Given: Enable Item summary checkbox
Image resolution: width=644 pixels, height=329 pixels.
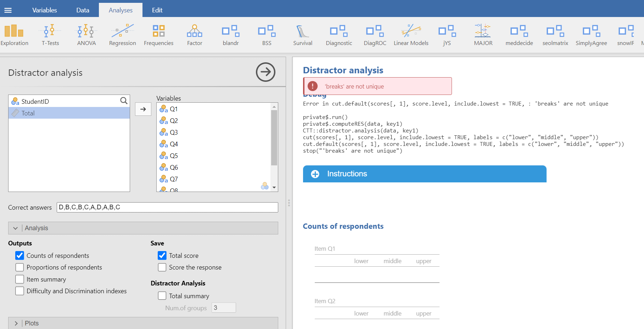Looking at the screenshot, I should click(20, 279).
